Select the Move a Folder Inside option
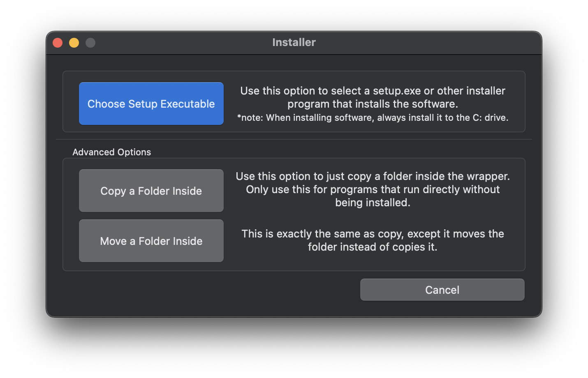 (x=151, y=241)
